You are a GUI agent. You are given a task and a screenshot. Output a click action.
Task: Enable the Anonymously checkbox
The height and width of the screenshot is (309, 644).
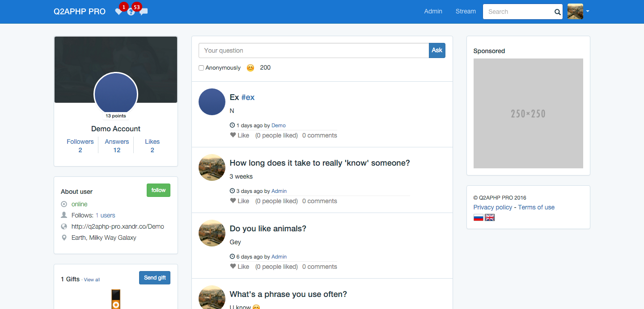(x=201, y=68)
